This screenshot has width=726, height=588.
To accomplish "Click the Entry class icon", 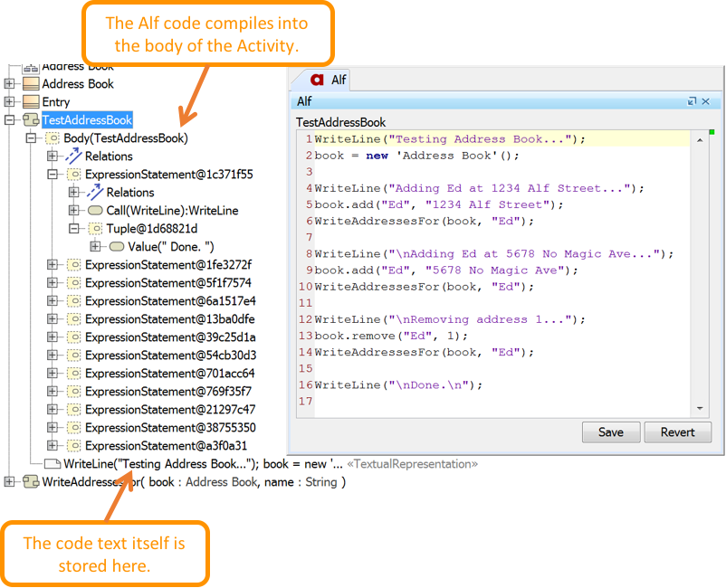I will pos(31,102).
